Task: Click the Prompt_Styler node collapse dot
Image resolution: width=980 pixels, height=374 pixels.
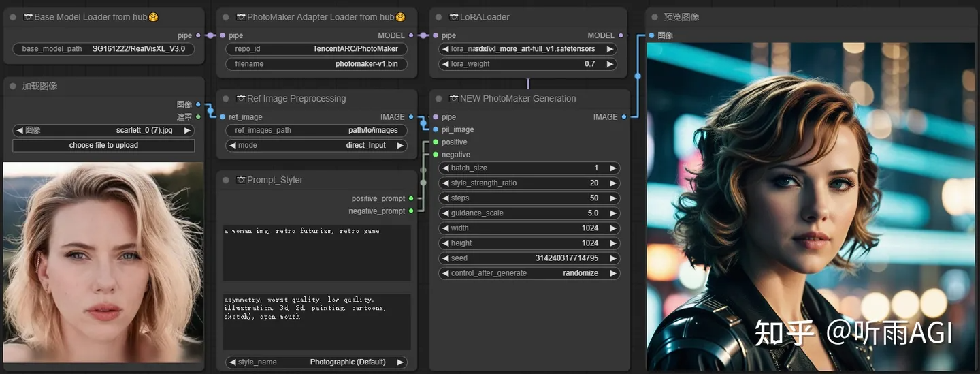Action: point(225,180)
